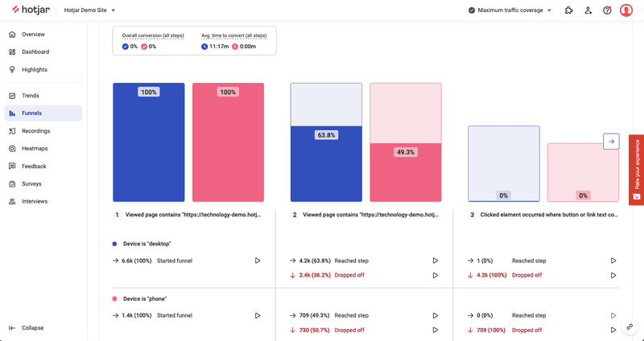Play recordings for phone 730 Dropped off
Image resolution: width=644 pixels, height=341 pixels.
(436, 330)
